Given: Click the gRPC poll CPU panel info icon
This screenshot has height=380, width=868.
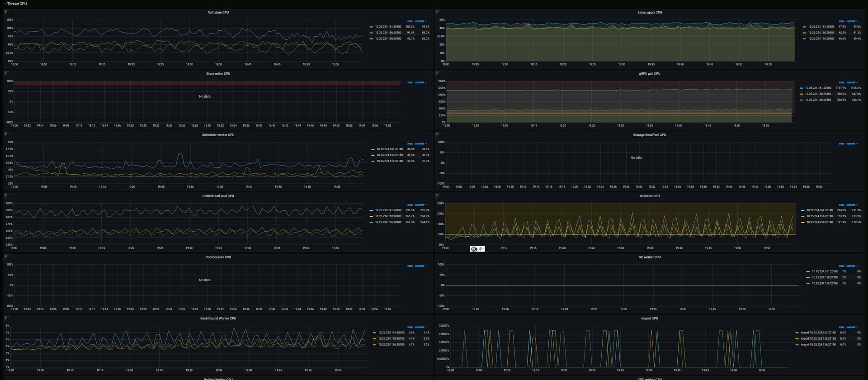Looking at the screenshot, I should 437,72.
